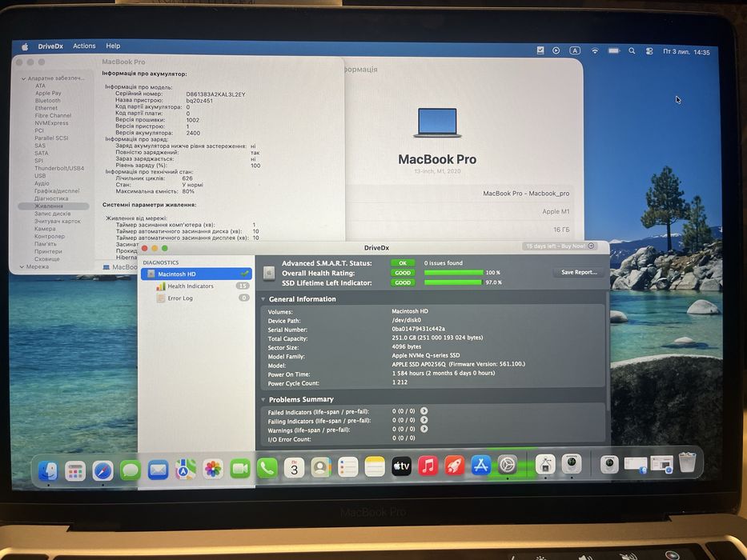Viewport: 747px width, 560px height.
Task: Click the date and time in menu bar
Action: tap(686, 52)
